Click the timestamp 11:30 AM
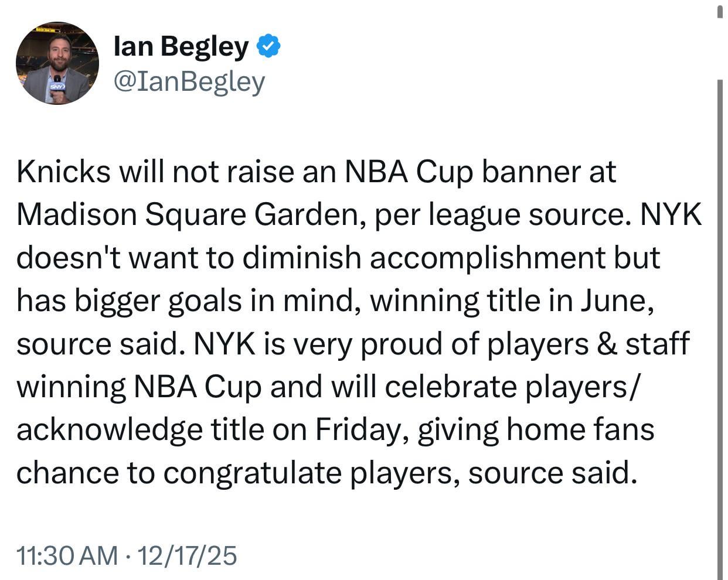 click(x=66, y=555)
